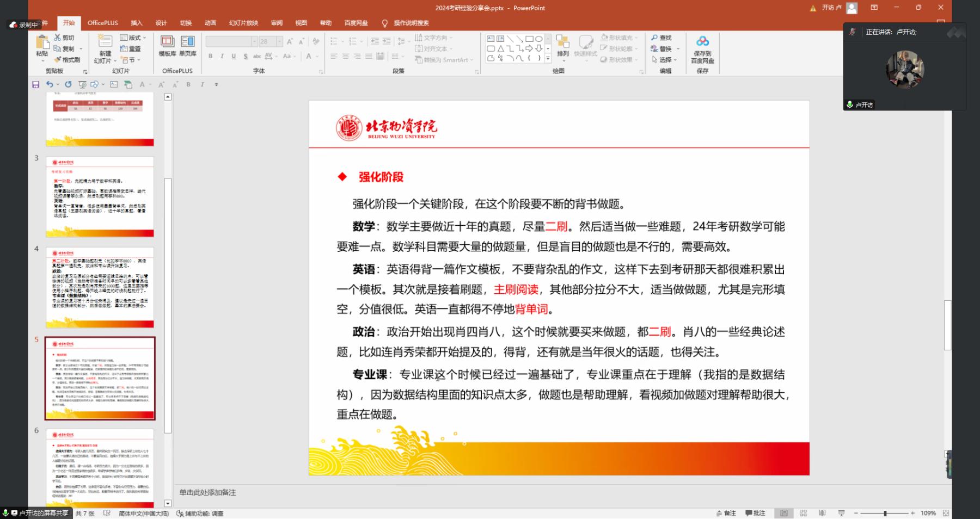Open the 选择 select dropdown
This screenshot has height=519, width=980.
(x=665, y=60)
